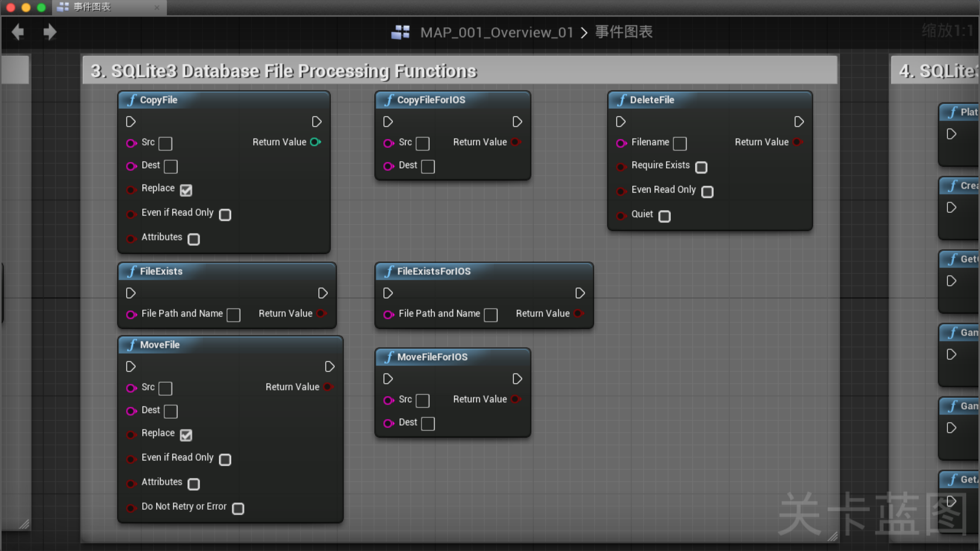980x551 pixels.
Task: Check the Quiet checkbox on DeleteFile
Action: [664, 217]
